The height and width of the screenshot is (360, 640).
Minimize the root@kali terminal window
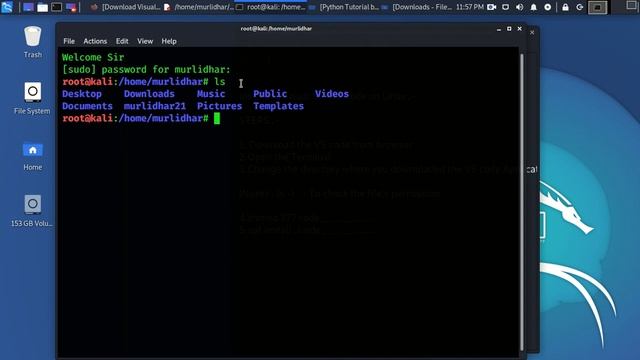point(499,29)
